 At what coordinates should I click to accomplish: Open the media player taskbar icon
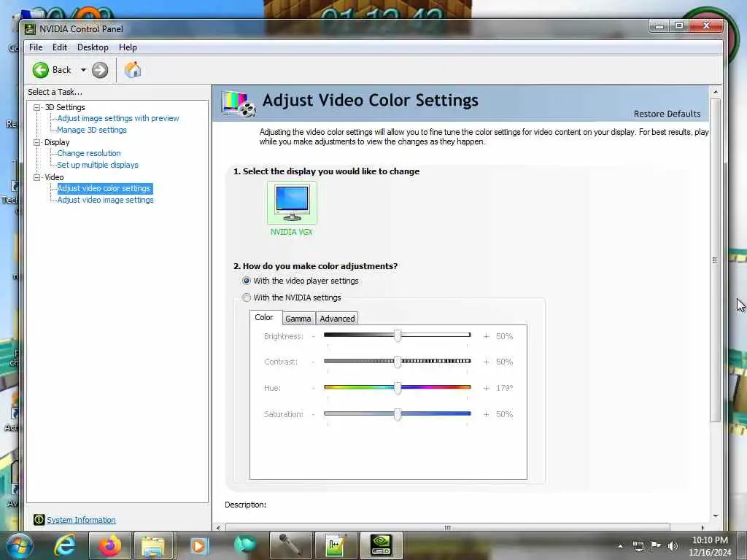[x=198, y=545]
